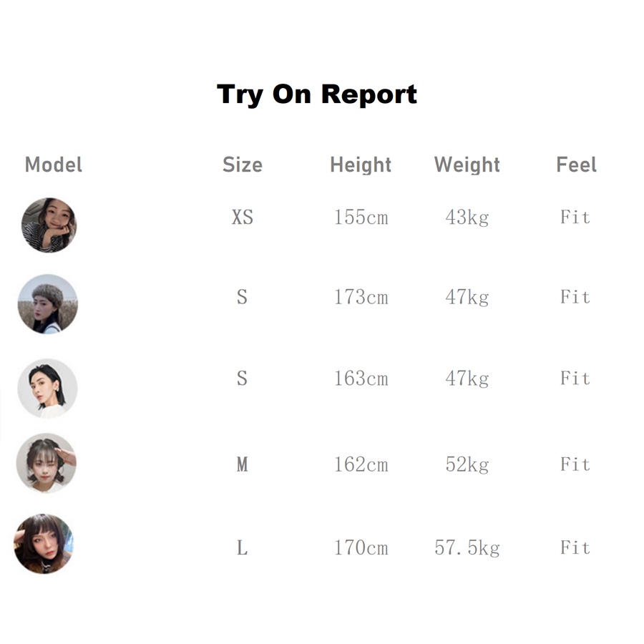Image resolution: width=644 pixels, height=644 pixels.
Task: Click the Try On Report title
Action: point(317,94)
